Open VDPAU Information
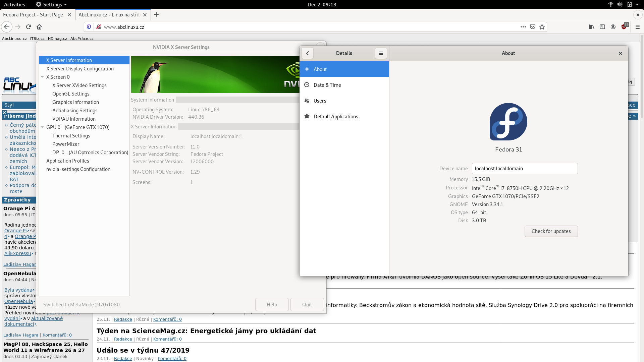 74,119
